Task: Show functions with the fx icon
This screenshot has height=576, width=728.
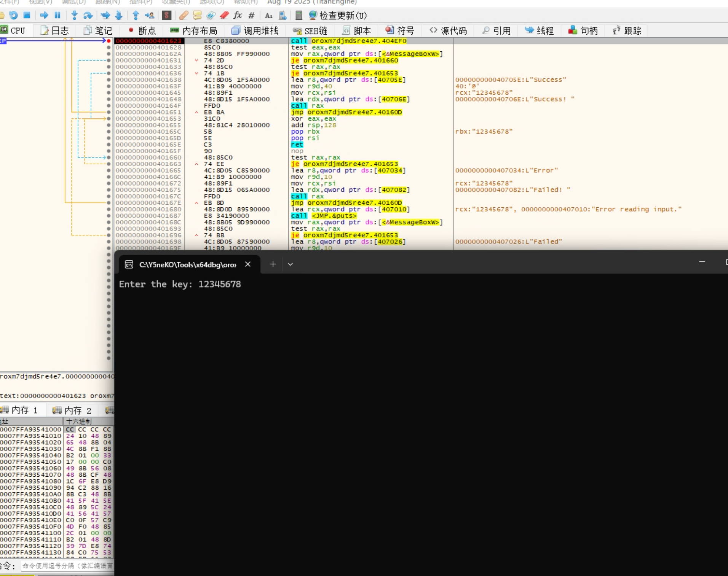Action: coord(238,15)
